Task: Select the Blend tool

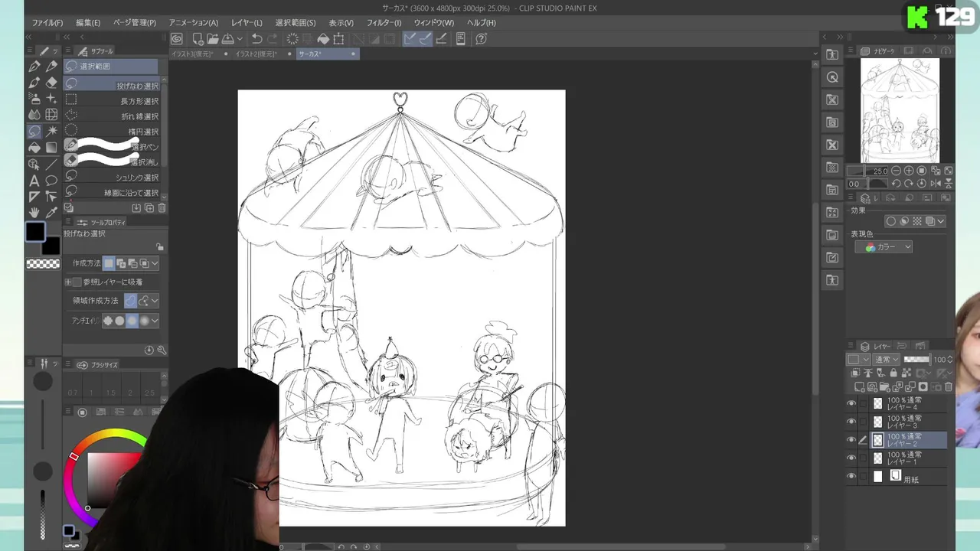Action: click(x=34, y=115)
